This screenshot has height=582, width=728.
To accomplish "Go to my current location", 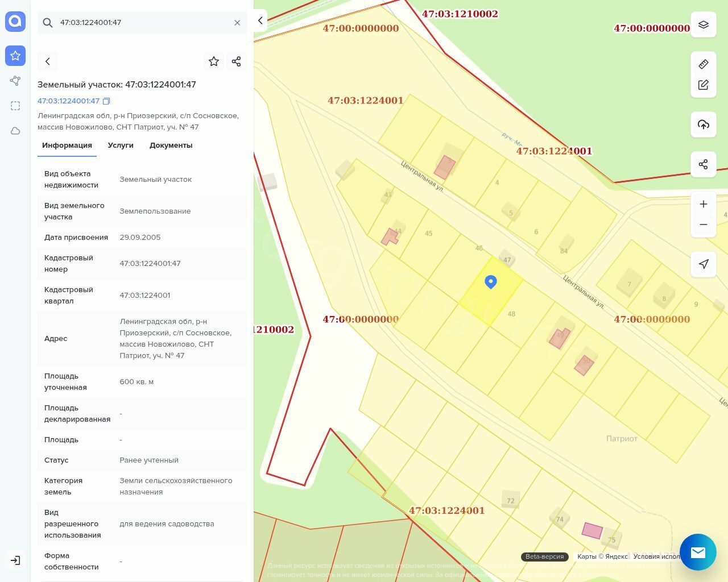I will (x=704, y=264).
